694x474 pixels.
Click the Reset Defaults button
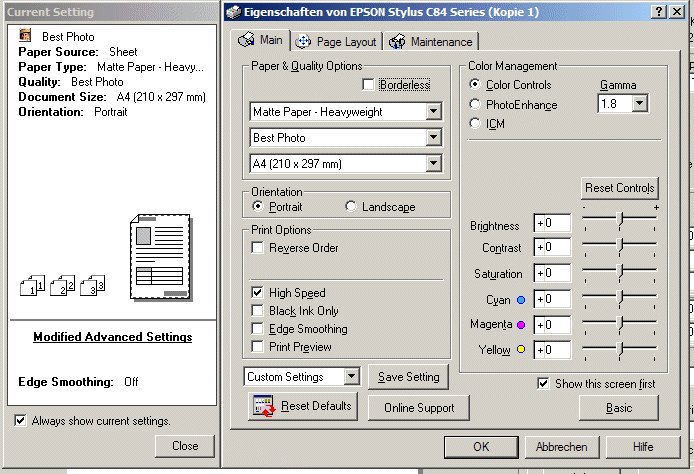[303, 406]
